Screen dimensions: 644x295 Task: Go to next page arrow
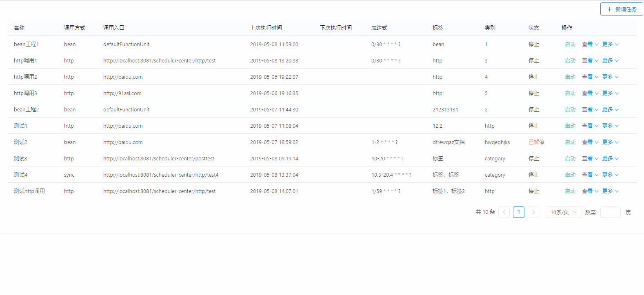point(533,212)
